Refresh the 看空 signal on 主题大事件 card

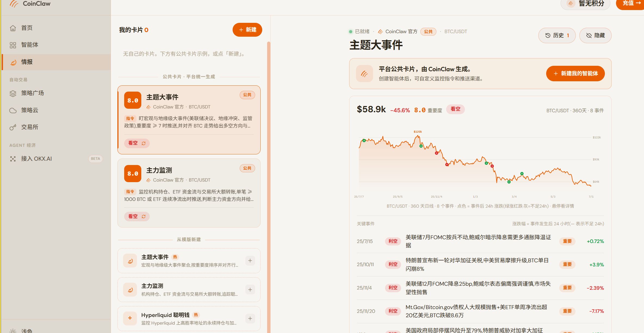(x=143, y=143)
